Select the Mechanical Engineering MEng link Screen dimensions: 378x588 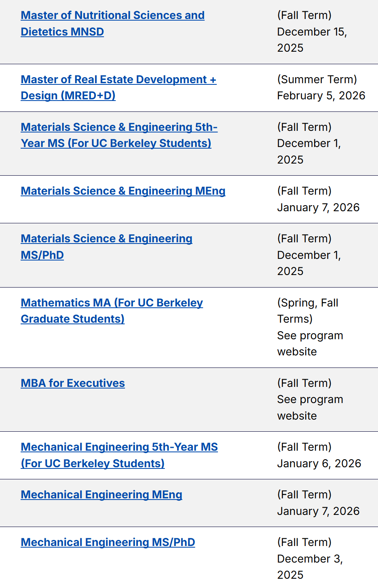(101, 495)
